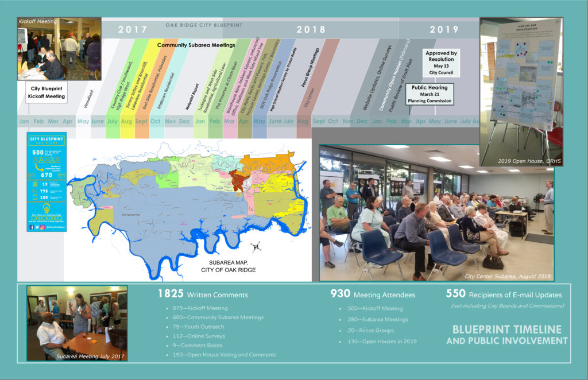This screenshot has width=588, height=380.
Task: Click the BLUEPRINT TIMELINE title text
Action: click(507, 329)
